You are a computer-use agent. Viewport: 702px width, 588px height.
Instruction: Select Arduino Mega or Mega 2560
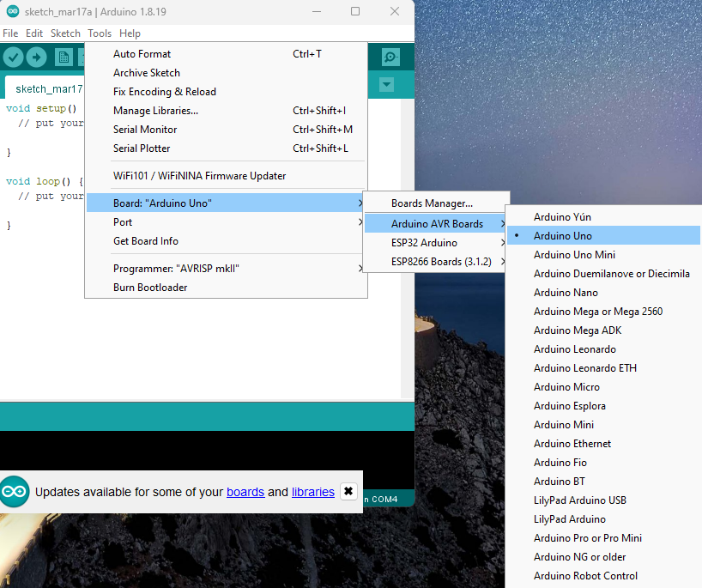click(x=603, y=312)
